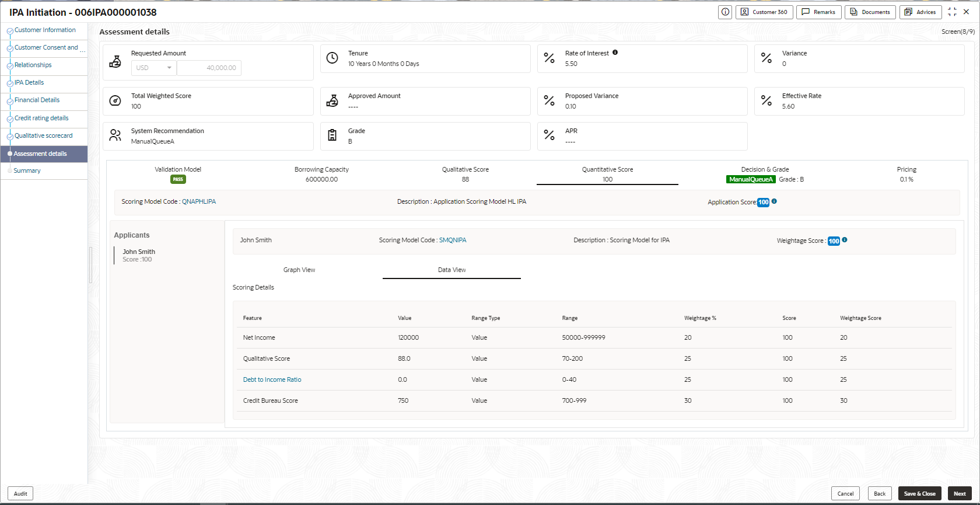
Task: Switch to Quantitative Score tab
Action: (x=607, y=174)
